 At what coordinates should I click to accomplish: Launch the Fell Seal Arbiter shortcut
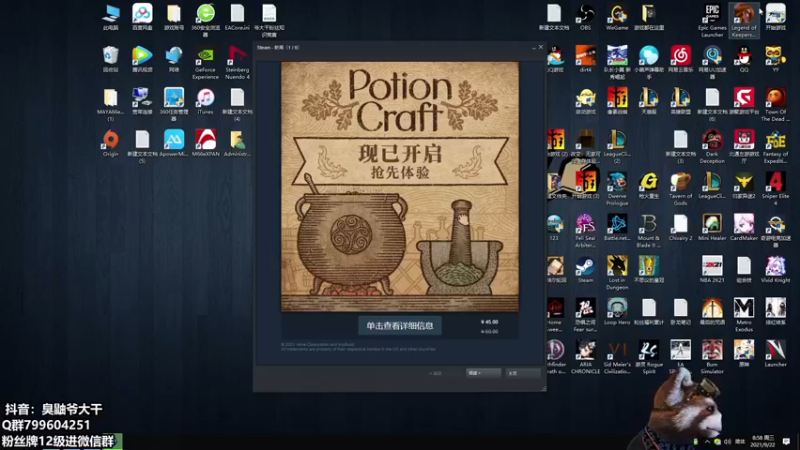[585, 231]
